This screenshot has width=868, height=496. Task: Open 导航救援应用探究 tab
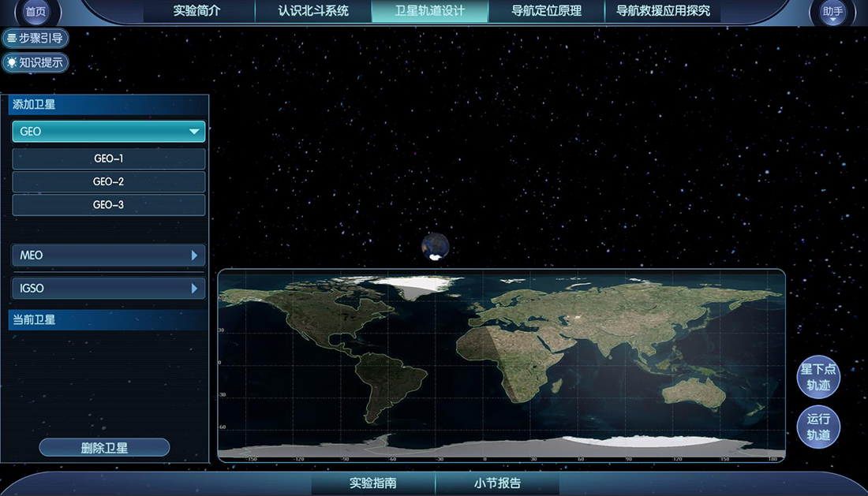[663, 11]
